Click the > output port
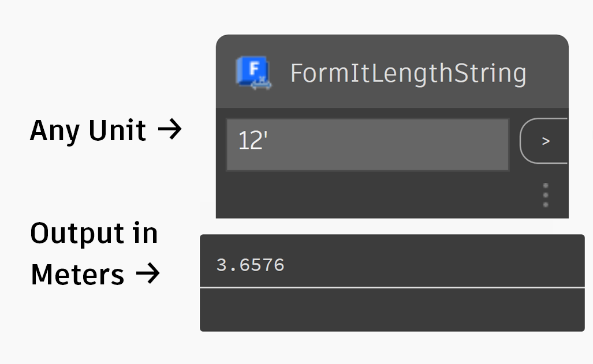The image size is (593, 364). (544, 141)
